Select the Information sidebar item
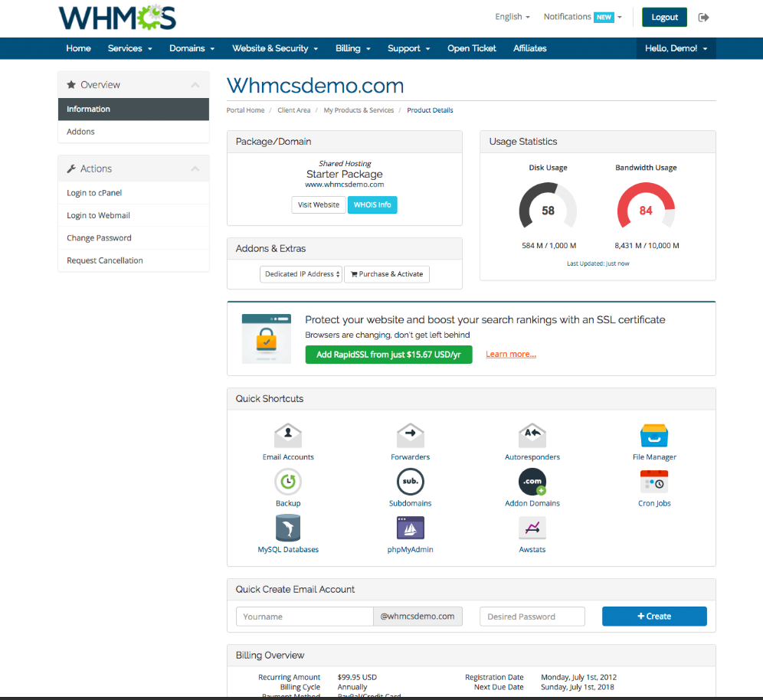This screenshot has height=700, width=763. [133, 109]
